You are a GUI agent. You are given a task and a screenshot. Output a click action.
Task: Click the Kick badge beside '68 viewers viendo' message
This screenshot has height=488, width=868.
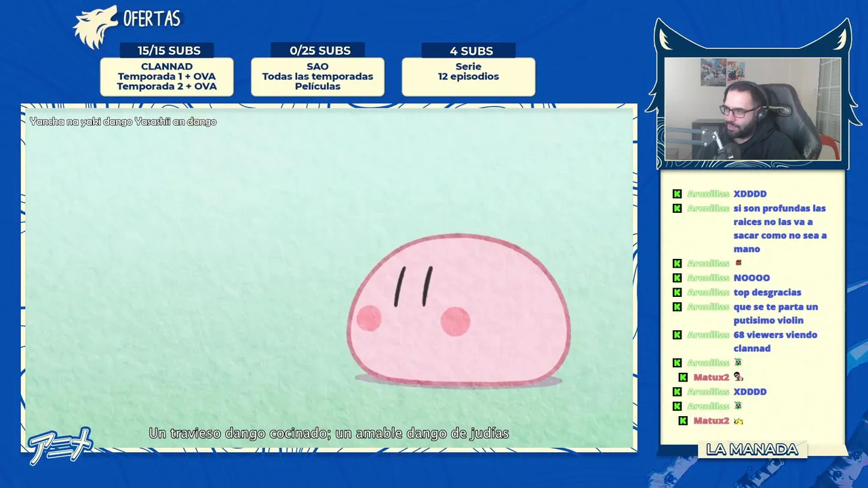pyautogui.click(x=677, y=335)
